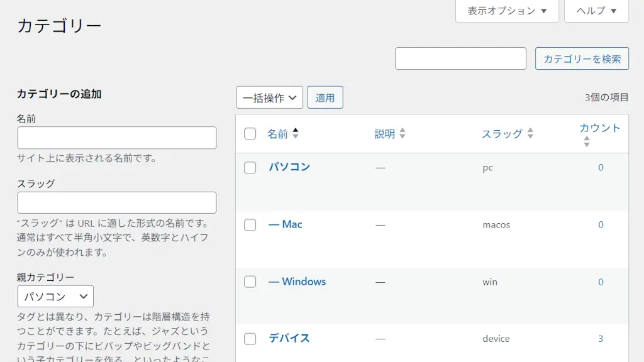This screenshot has width=644, height=362.
Task: Open the 親カテゴリー parent category dropdown
Action: [x=55, y=296]
